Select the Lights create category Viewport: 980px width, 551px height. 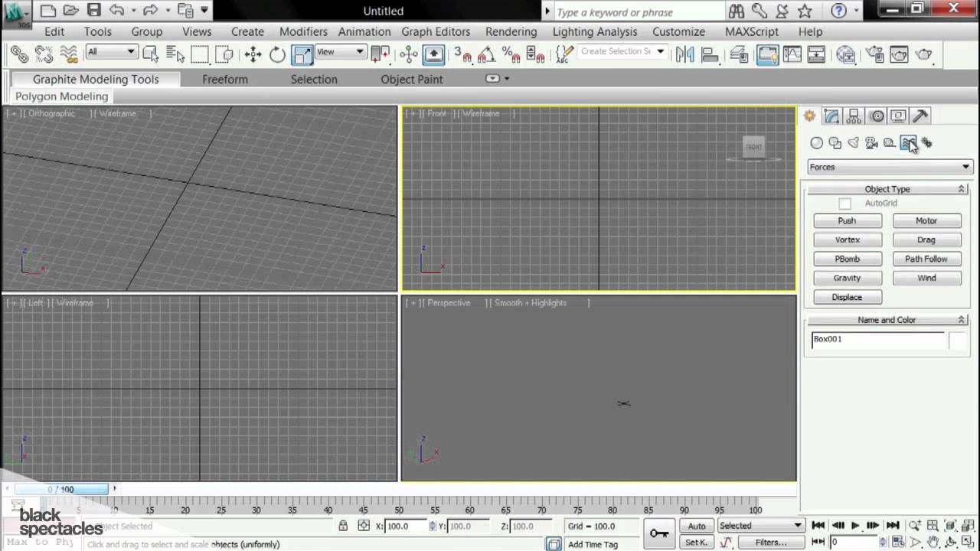click(x=853, y=143)
